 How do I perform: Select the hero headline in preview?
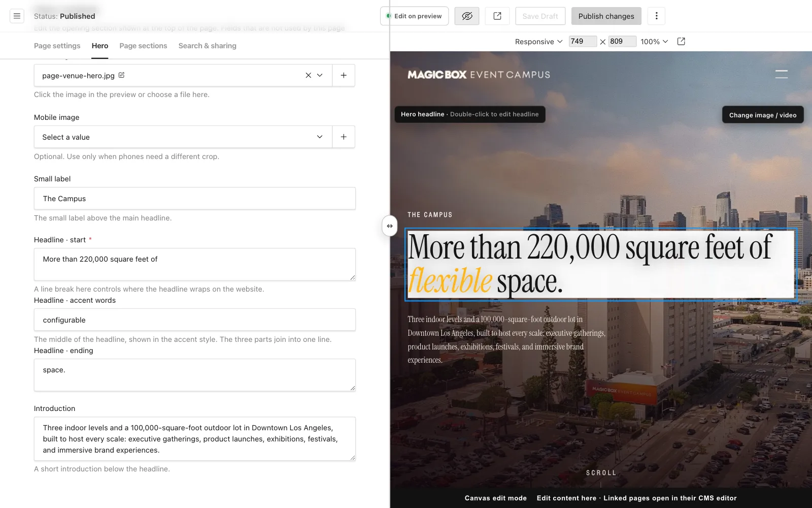pos(601,264)
